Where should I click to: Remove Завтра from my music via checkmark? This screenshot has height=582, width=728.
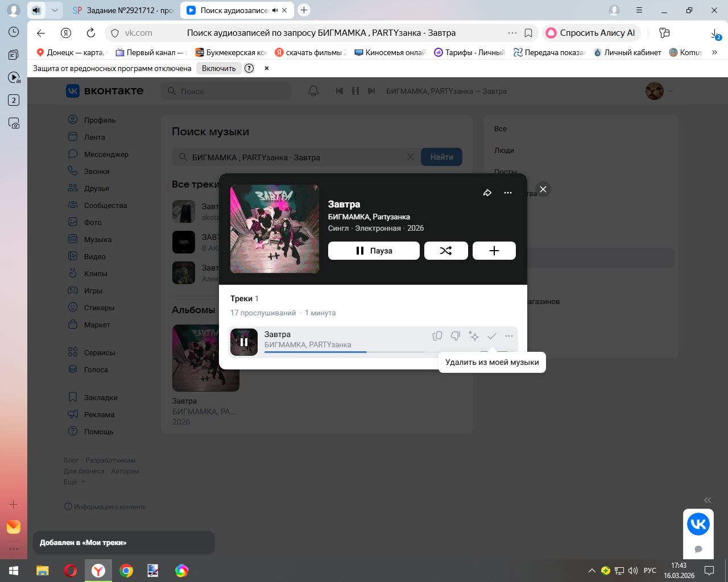coord(492,336)
